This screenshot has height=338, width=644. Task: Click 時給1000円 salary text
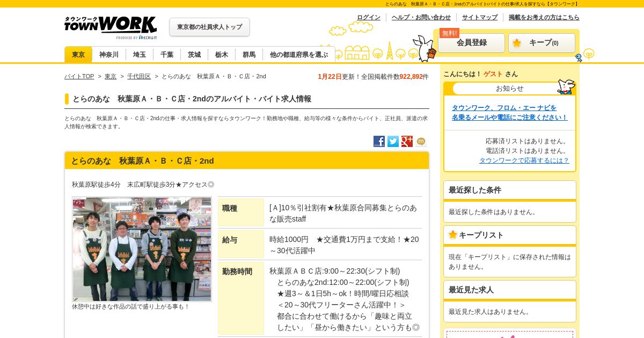point(289,239)
